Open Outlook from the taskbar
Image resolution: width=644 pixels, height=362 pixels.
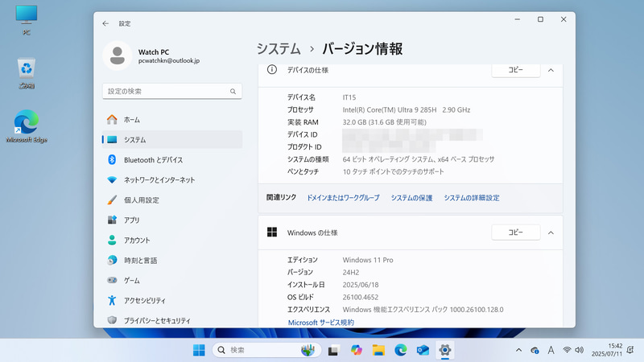[x=423, y=350]
